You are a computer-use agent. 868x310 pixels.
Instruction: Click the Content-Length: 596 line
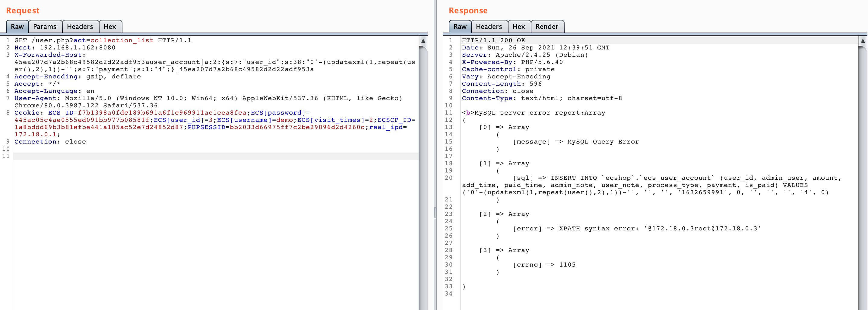502,84
